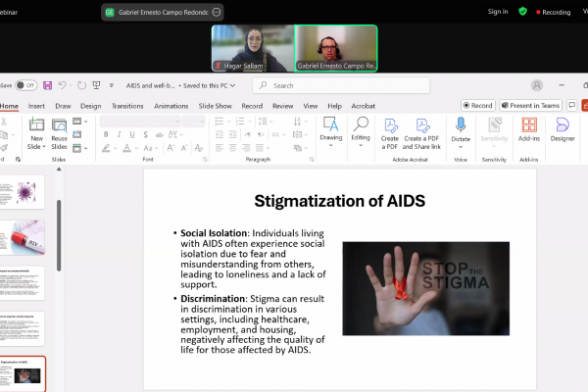Toggle text Shadow formatting
Viewport: 588px width, 392px height.
click(x=145, y=134)
